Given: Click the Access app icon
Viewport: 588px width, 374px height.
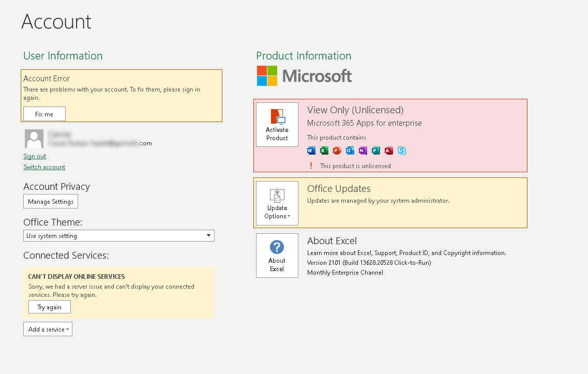Looking at the screenshot, I should (x=389, y=151).
